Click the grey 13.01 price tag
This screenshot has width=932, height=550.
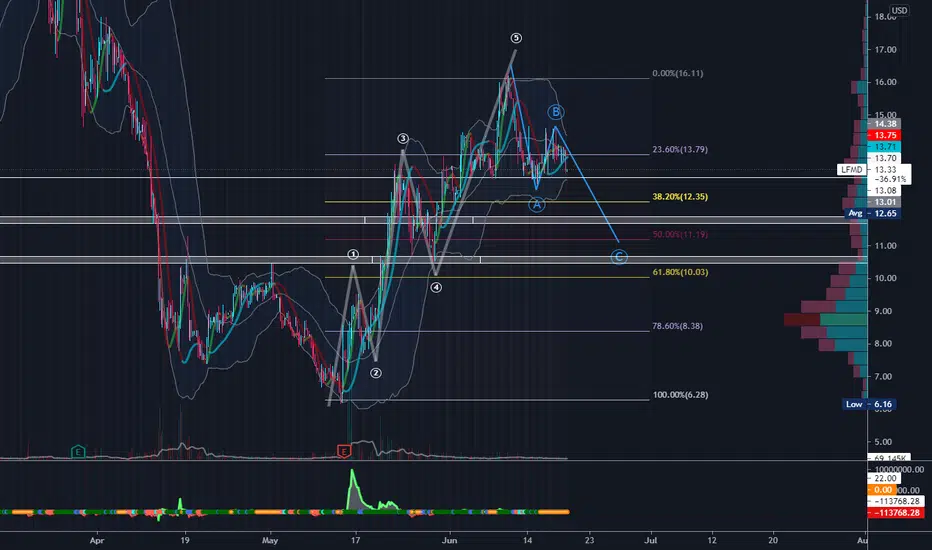point(884,202)
